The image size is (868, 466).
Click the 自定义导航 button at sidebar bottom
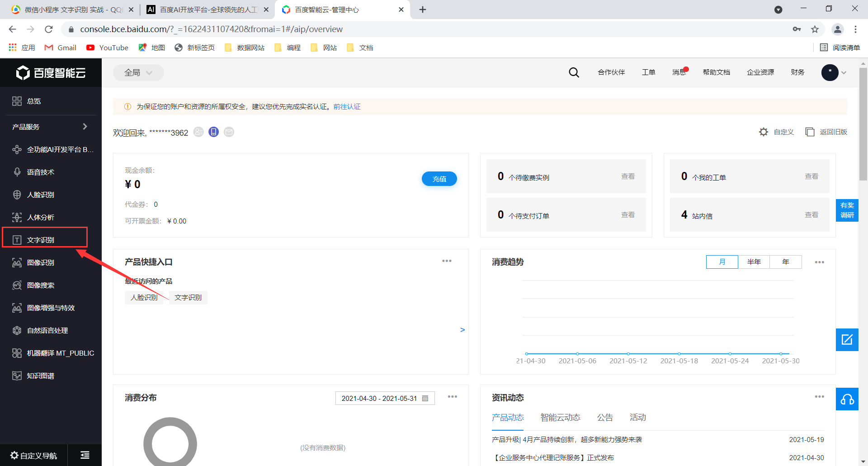(x=33, y=455)
